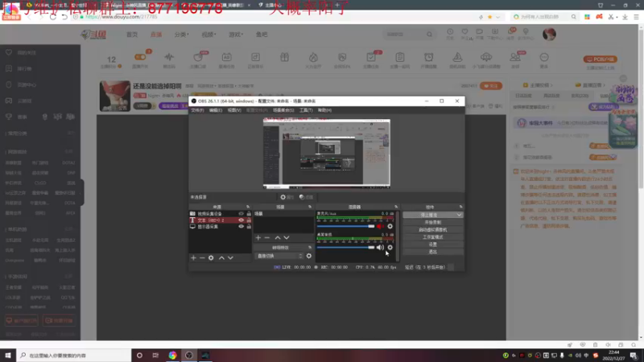
Task: Open OBS Studio from the Windows taskbar
Action: pos(189,356)
